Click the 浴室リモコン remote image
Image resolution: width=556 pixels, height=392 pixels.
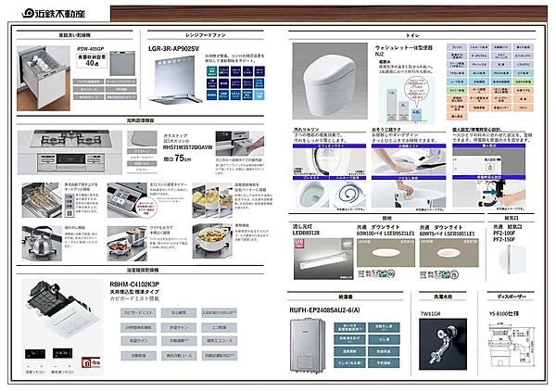(35, 354)
